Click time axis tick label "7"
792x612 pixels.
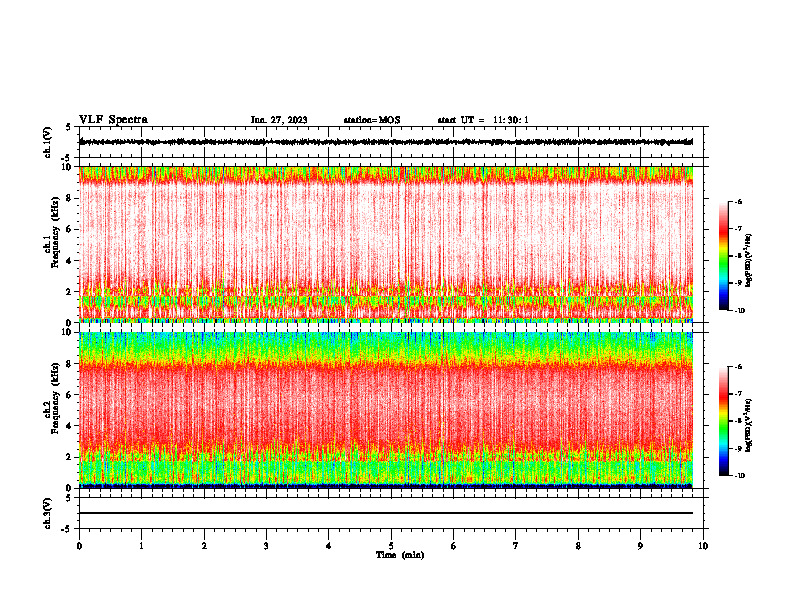[x=516, y=546]
